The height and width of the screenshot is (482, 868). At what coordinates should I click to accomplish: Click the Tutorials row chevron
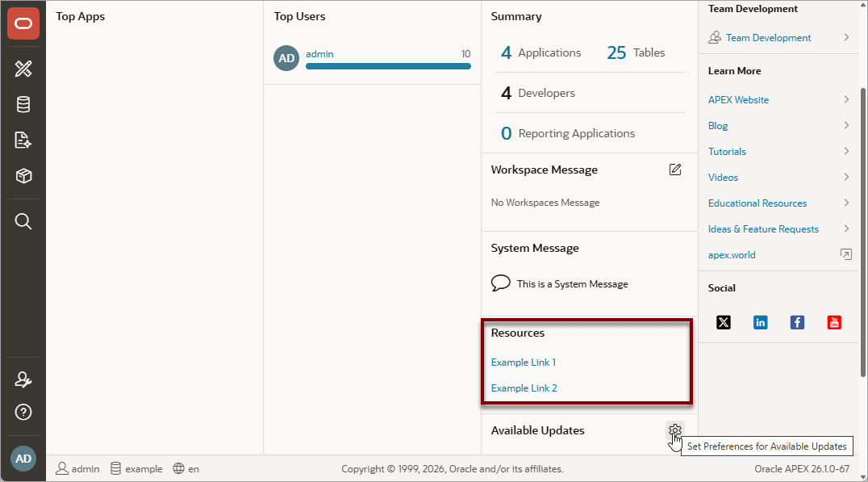846,151
